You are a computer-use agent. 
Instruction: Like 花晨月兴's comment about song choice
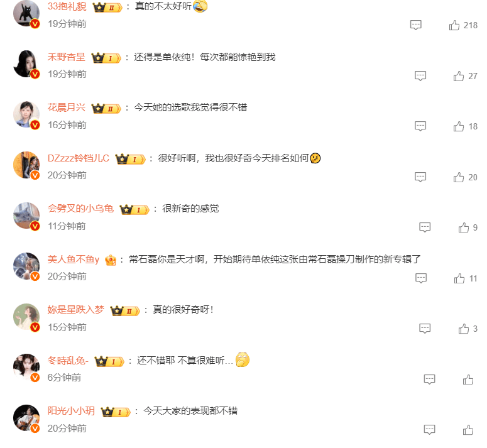(459, 126)
